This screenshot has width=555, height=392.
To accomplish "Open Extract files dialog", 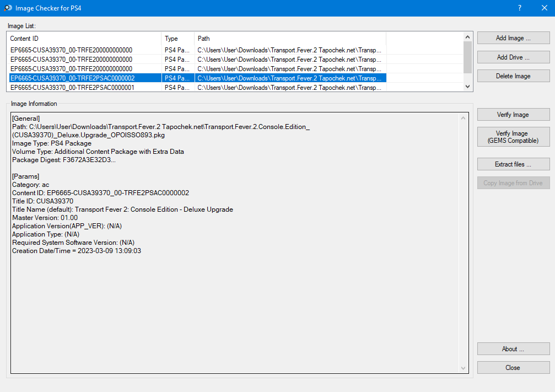I will [513, 164].
